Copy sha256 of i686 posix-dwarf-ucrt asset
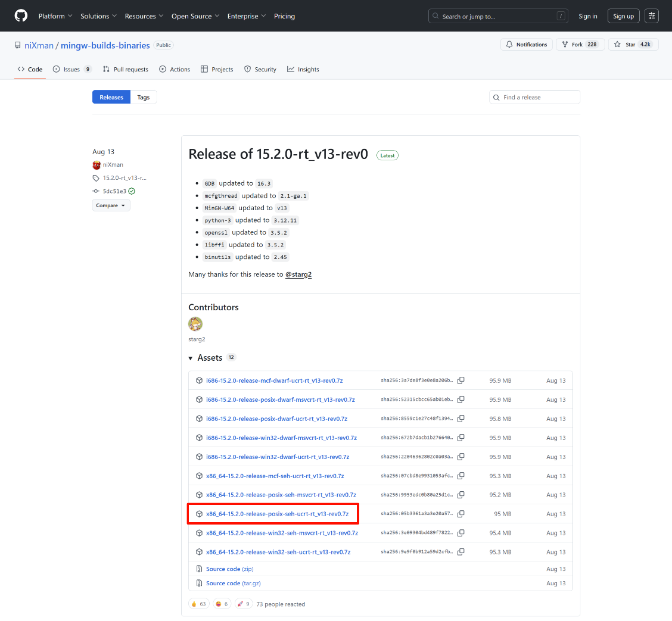672x621 pixels. point(461,419)
